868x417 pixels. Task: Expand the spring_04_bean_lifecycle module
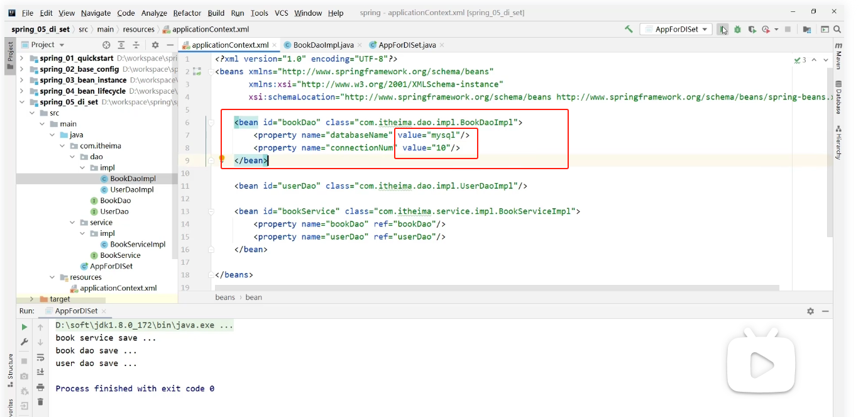(x=22, y=91)
